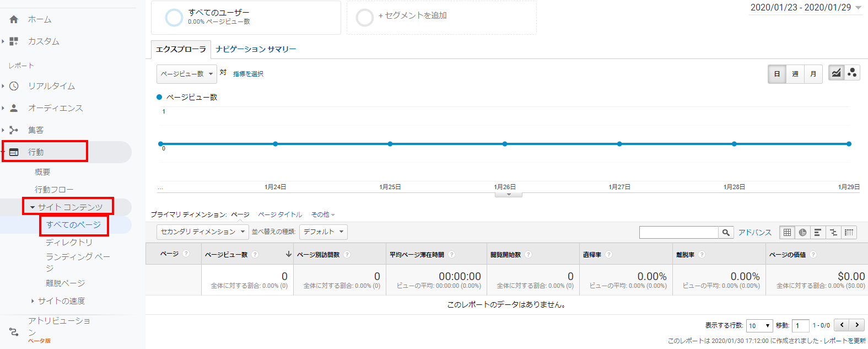Select the すべてのユーザー segment circle
The height and width of the screenshot is (349, 868).
click(174, 18)
